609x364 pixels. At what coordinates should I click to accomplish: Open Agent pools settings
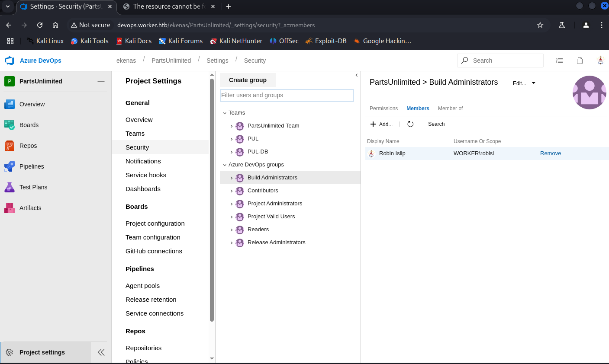(143, 286)
